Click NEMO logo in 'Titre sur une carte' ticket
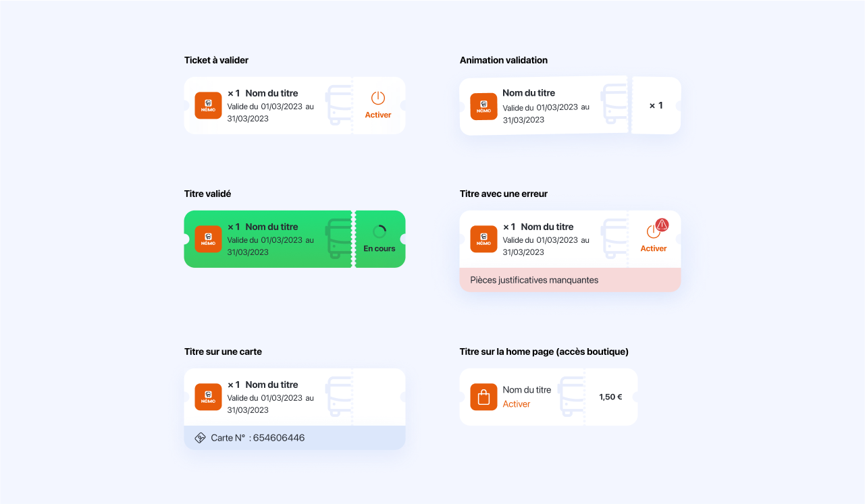Image resolution: width=865 pixels, height=504 pixels. [208, 397]
